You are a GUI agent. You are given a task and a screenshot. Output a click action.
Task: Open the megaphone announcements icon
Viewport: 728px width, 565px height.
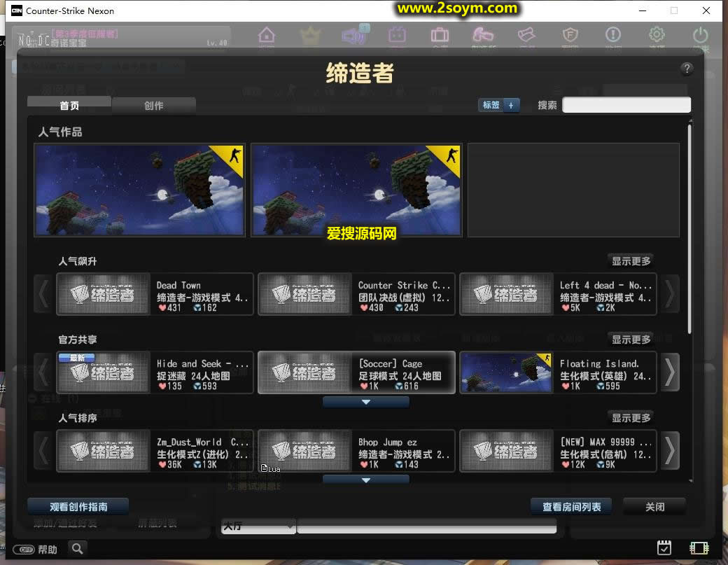(x=353, y=36)
